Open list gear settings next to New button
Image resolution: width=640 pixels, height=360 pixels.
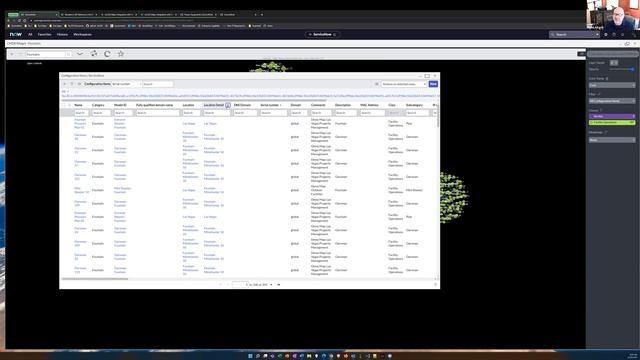tap(377, 84)
